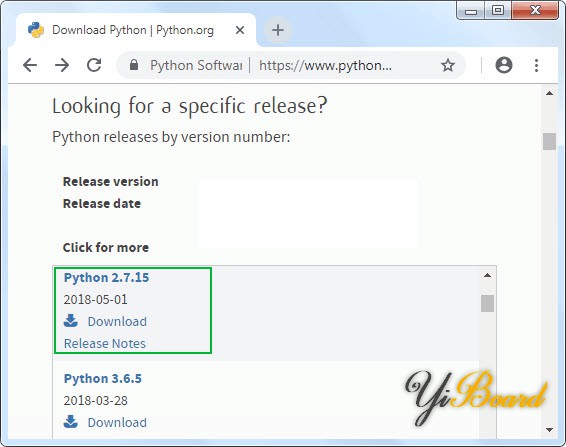566x447 pixels.
Task: Click the 'Looking for a specific release?' heading
Action: 190,107
